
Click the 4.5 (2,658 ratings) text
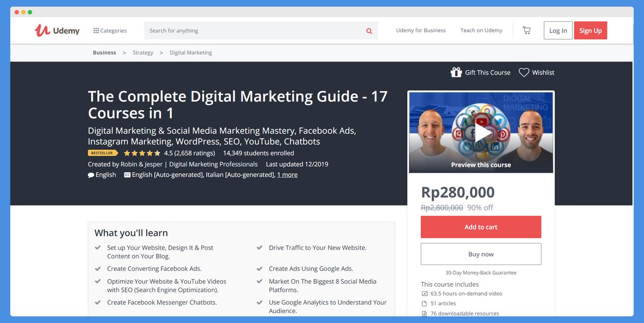click(x=189, y=153)
